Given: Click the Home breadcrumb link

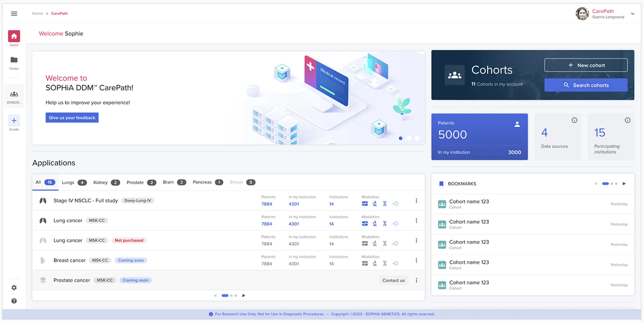Looking at the screenshot, I should (37, 13).
